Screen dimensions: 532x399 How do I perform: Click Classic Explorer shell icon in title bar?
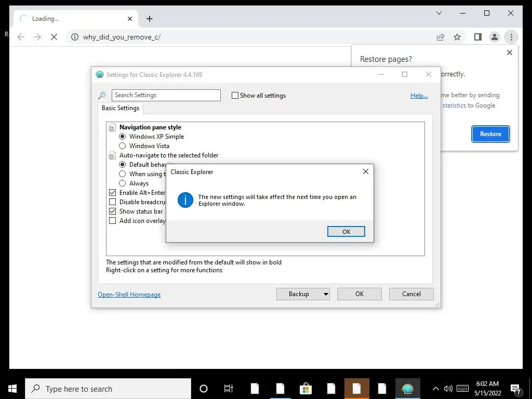100,75
